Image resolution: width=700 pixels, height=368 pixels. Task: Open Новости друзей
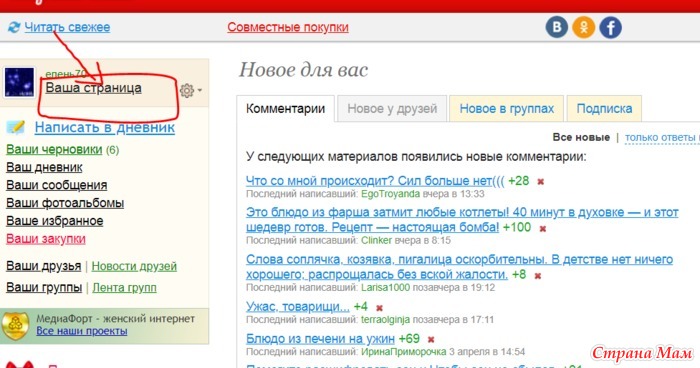pos(134,267)
